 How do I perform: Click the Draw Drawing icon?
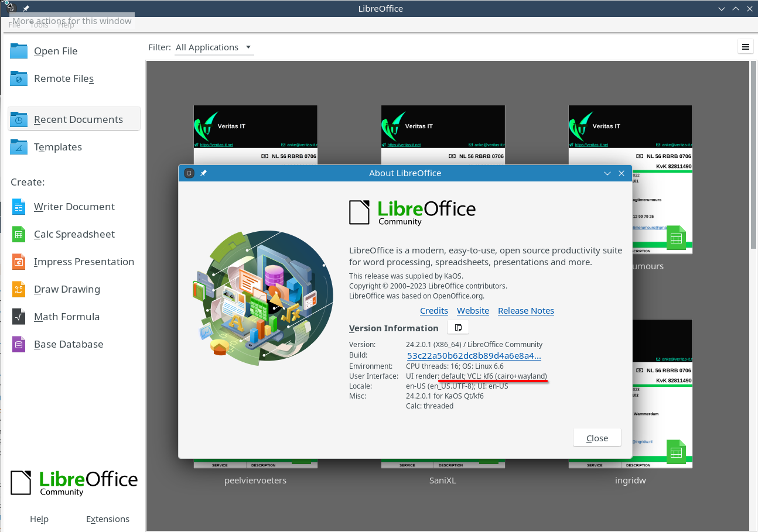[x=19, y=289]
